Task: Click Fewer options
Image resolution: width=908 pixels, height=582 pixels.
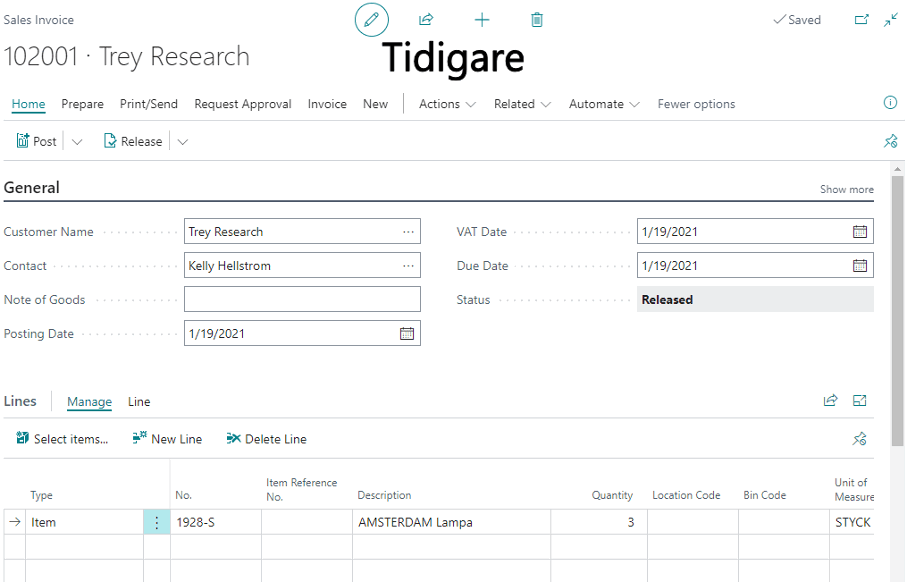Action: 696,104
